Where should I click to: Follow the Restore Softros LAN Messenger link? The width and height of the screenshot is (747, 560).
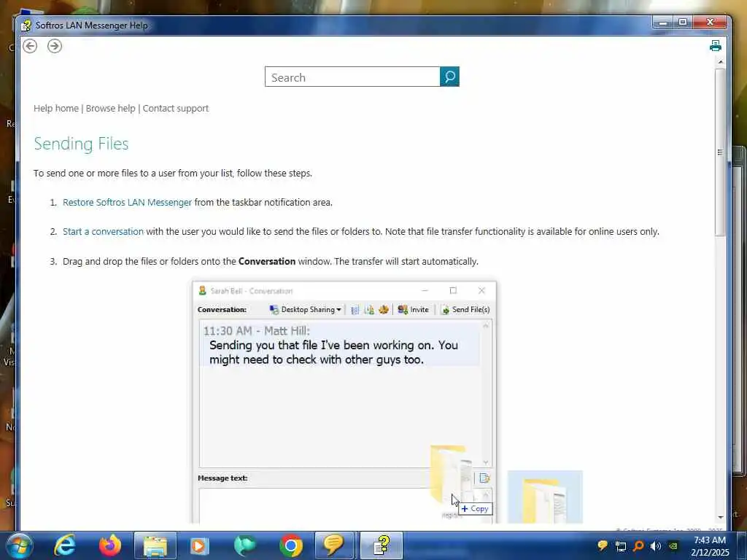click(127, 203)
